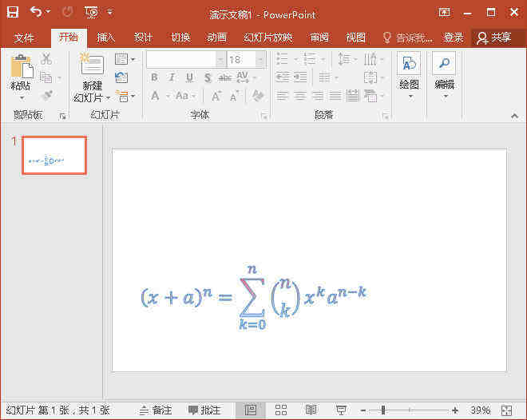Click the 告诉我 search box with lightbulb

point(408,38)
